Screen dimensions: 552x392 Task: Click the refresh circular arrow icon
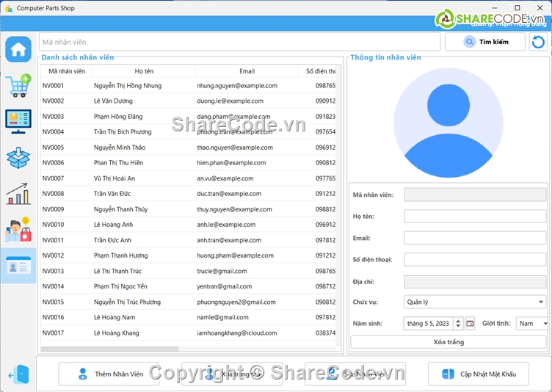click(538, 42)
